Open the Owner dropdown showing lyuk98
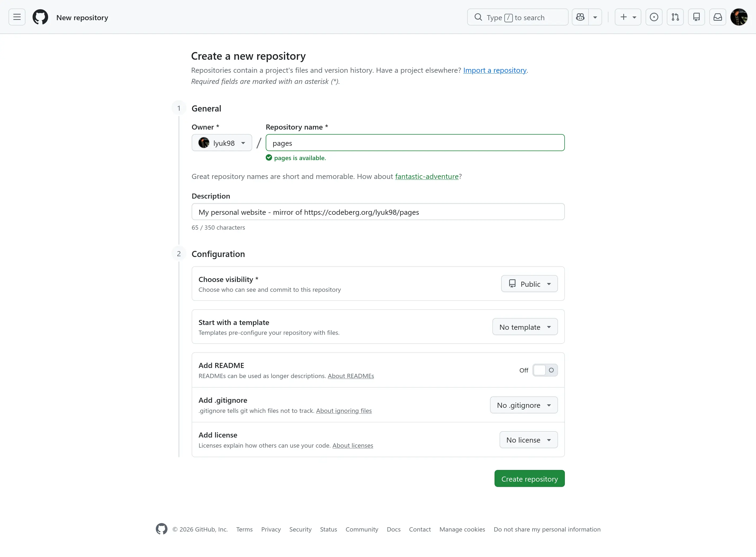 pyautogui.click(x=221, y=143)
